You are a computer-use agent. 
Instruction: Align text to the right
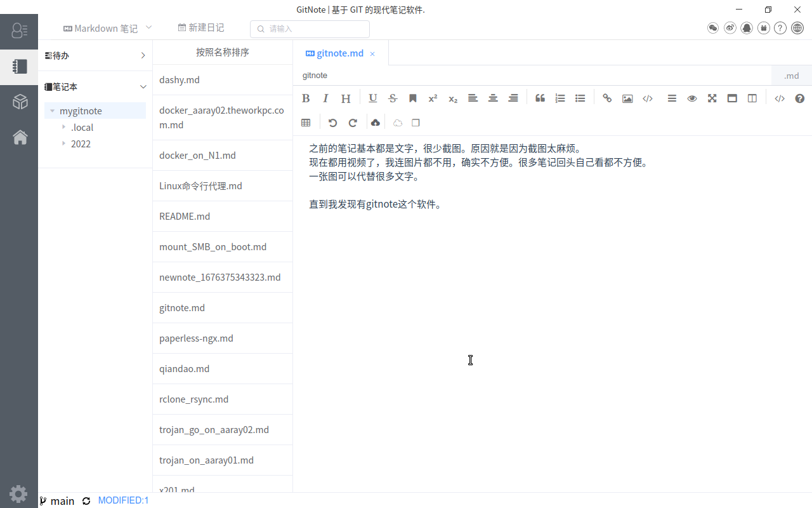click(x=513, y=98)
